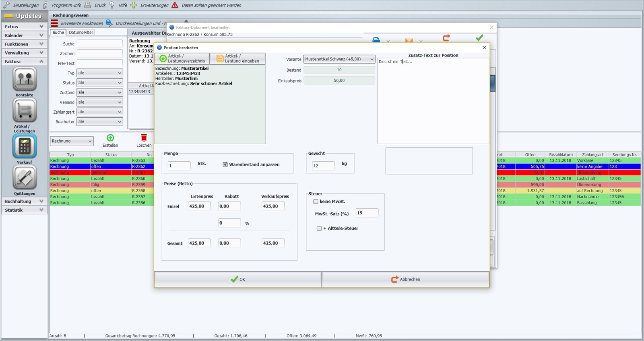Image resolution: width=644 pixels, height=341 pixels.
Task: Toggle Warenbestand anpassen checkbox
Action: [225, 164]
